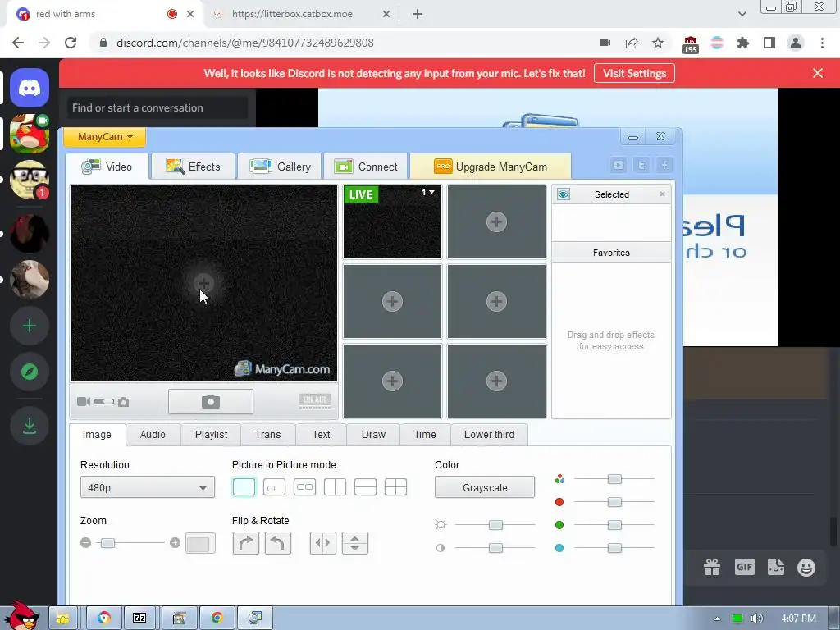Open ManyCam main menu dropdown
This screenshot has width=840, height=630.
pyautogui.click(x=105, y=137)
